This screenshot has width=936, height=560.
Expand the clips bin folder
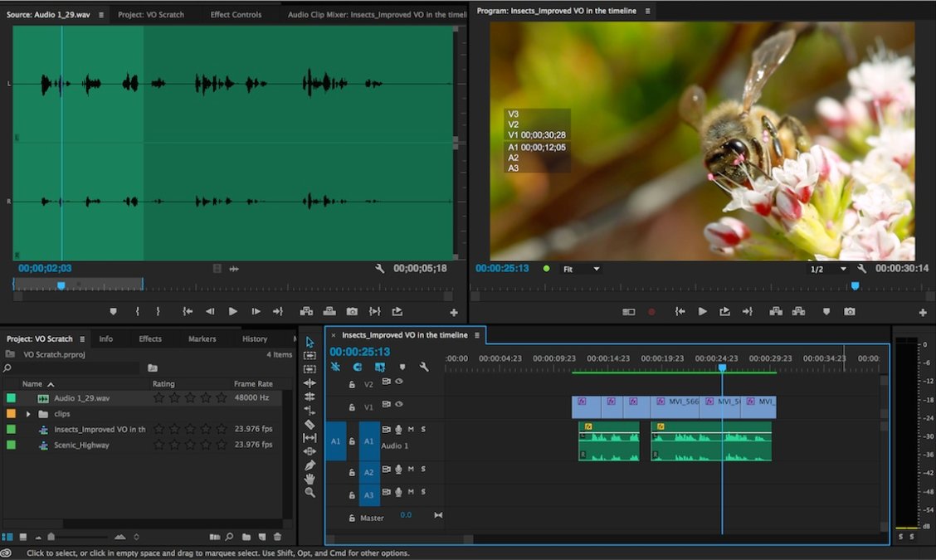(28, 414)
